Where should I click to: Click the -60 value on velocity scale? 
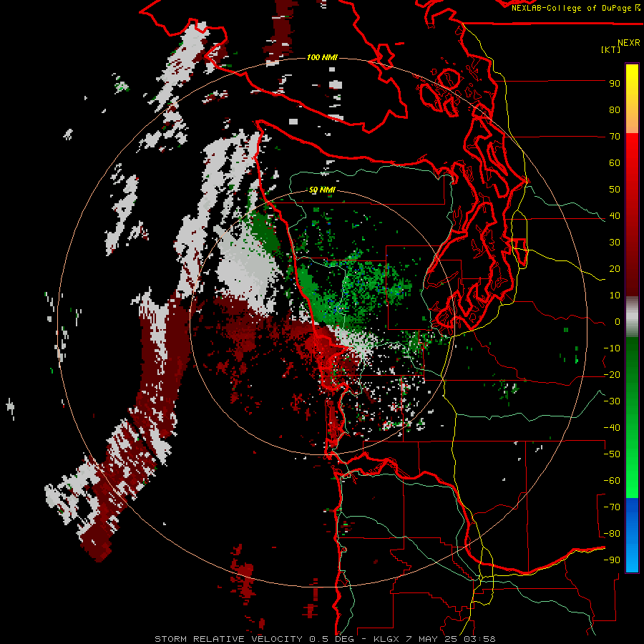[612, 481]
